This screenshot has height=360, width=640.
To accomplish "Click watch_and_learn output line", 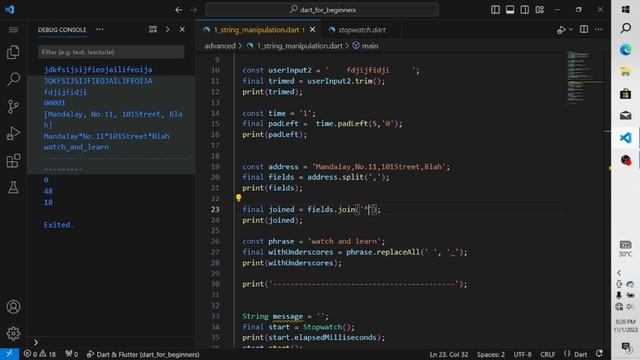I will coord(76,147).
